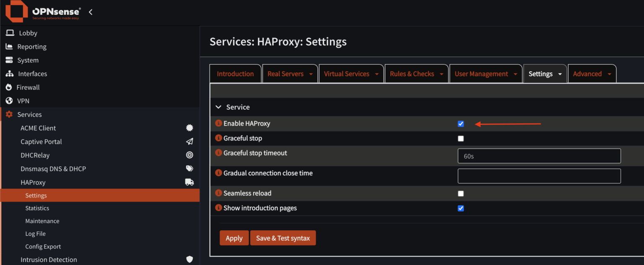
Task: Collapse the Service settings section
Action: coord(218,107)
